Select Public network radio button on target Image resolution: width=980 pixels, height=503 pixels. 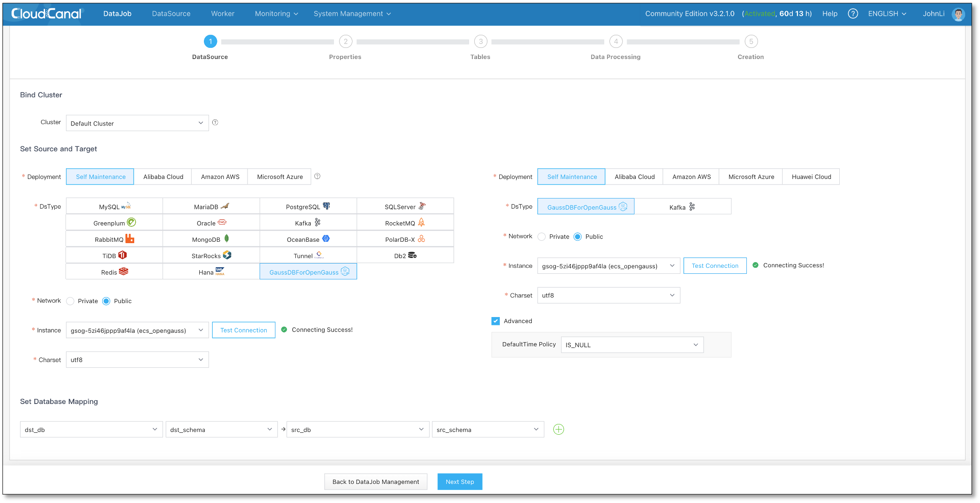pyautogui.click(x=577, y=237)
